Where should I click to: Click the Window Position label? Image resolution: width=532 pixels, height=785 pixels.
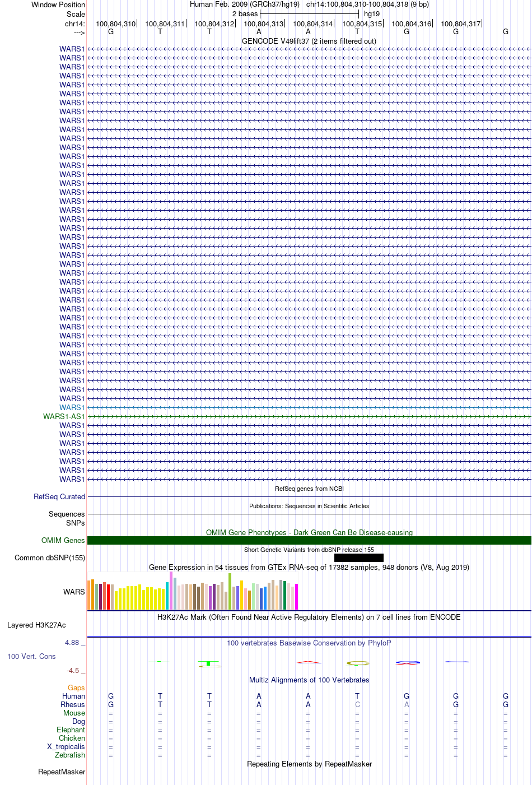[58, 4]
